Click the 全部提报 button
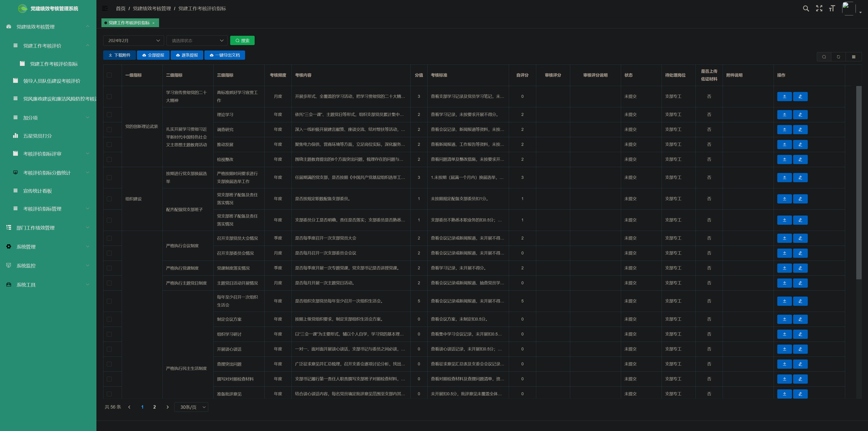 (153, 55)
